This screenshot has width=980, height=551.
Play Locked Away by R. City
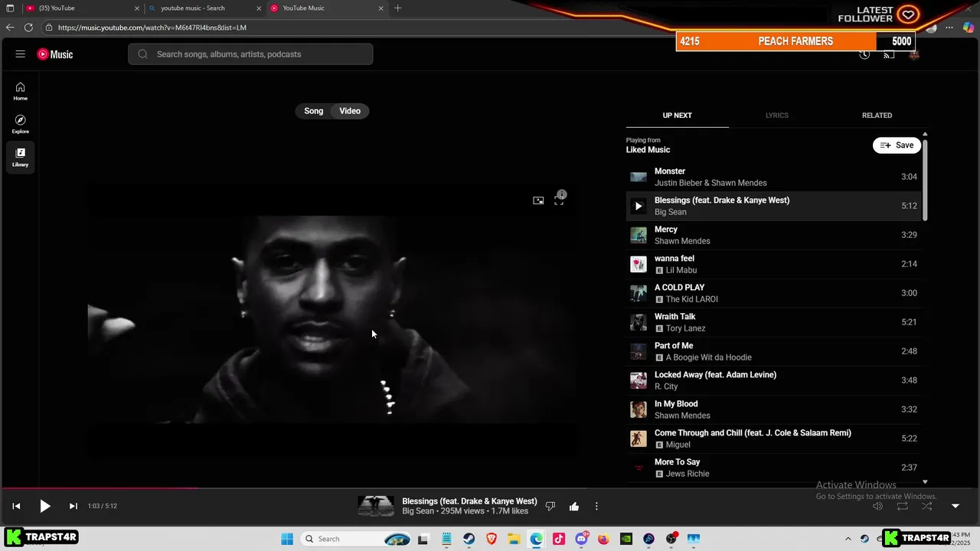tap(774, 380)
